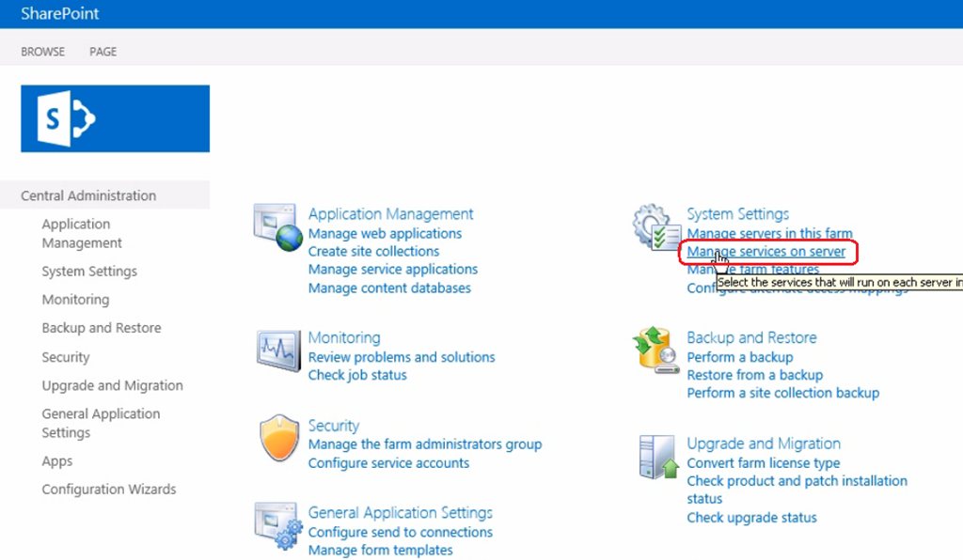Click Restore from a backup link
This screenshot has height=560, width=963.
click(x=755, y=375)
